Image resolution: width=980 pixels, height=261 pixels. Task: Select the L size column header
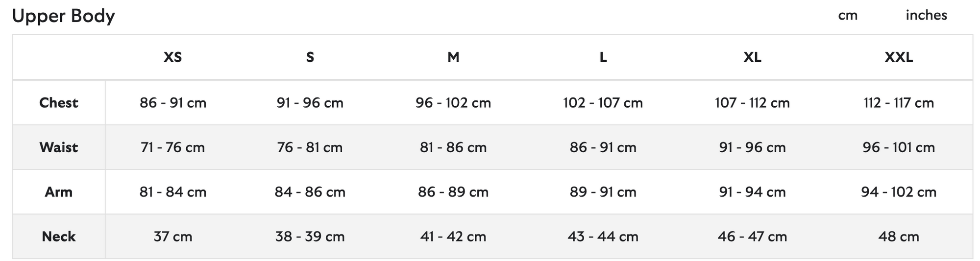[x=603, y=57]
